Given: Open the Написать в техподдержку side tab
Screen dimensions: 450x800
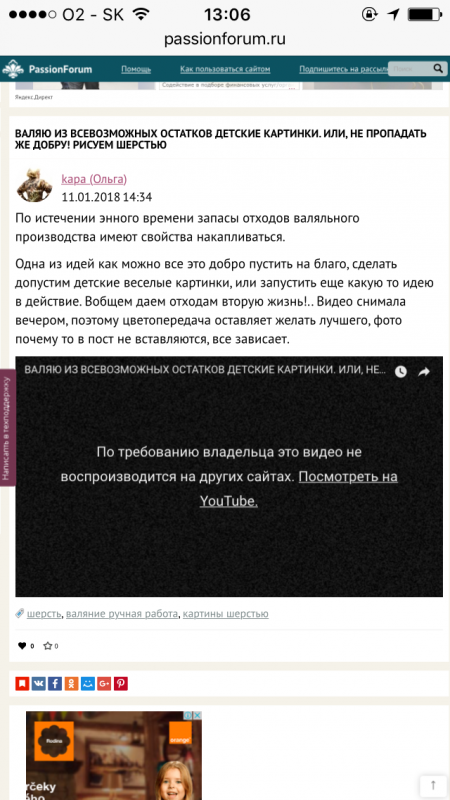Looking at the screenshot, I should (7, 428).
